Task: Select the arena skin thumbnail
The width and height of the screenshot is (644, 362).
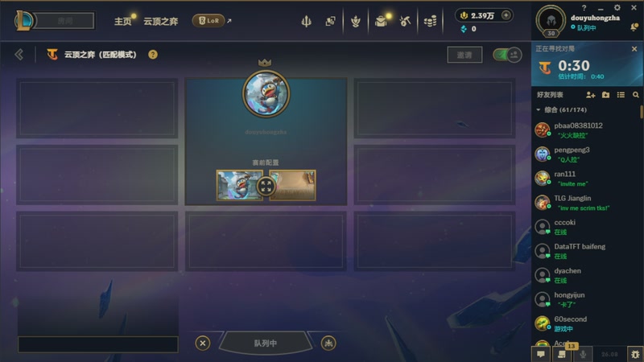Action: (x=293, y=186)
